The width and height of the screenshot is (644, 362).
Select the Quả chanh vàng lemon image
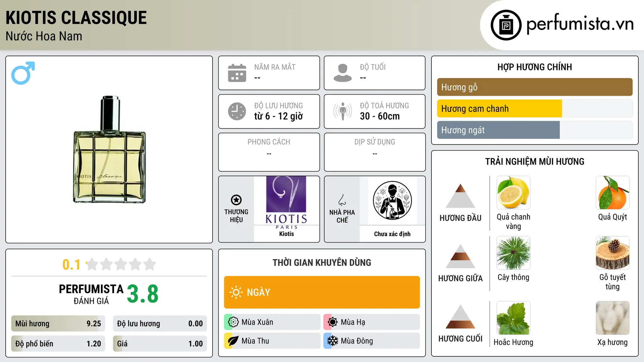tap(514, 193)
